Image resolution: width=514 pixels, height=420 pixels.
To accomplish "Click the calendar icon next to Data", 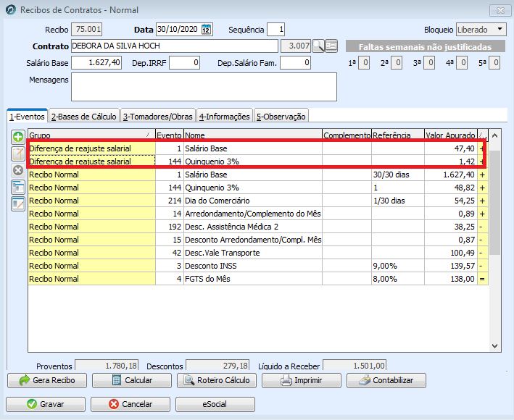I will [206, 30].
